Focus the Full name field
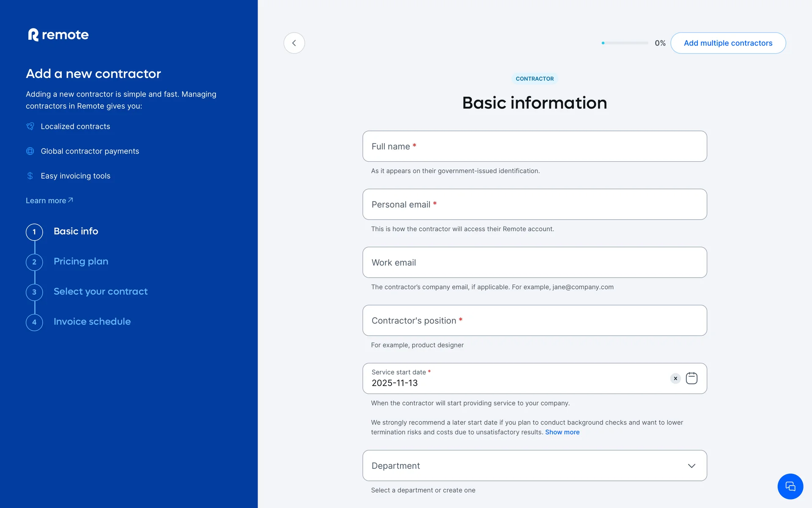 click(535, 146)
